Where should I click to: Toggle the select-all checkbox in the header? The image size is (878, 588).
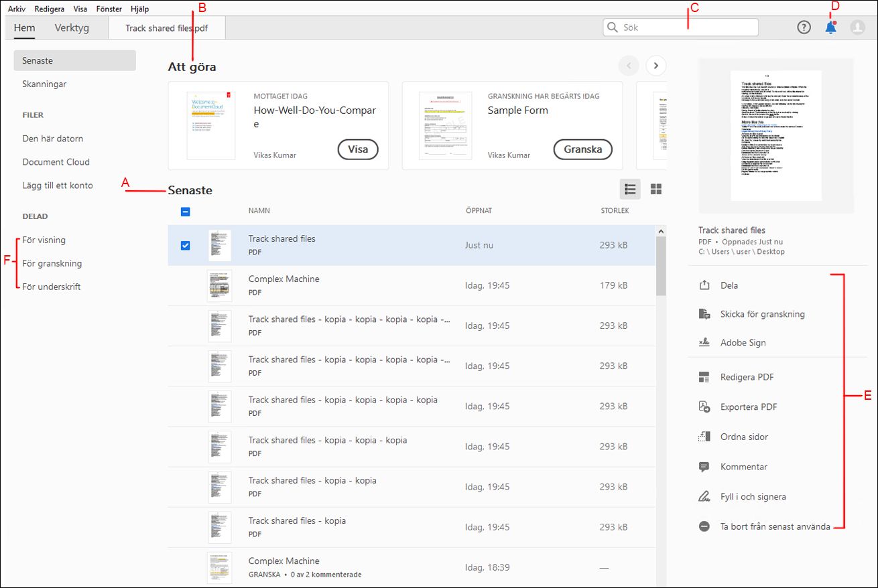pyautogui.click(x=186, y=211)
